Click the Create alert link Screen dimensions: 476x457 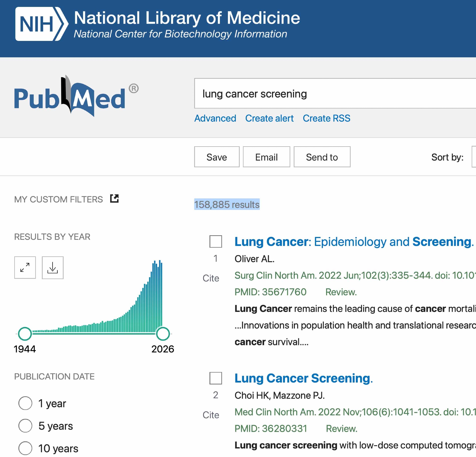[269, 118]
